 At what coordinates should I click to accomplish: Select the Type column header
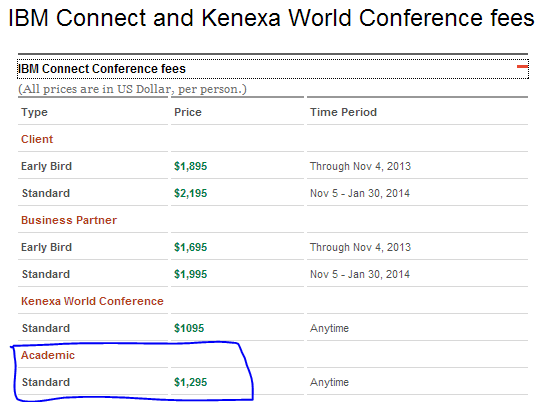(34, 112)
